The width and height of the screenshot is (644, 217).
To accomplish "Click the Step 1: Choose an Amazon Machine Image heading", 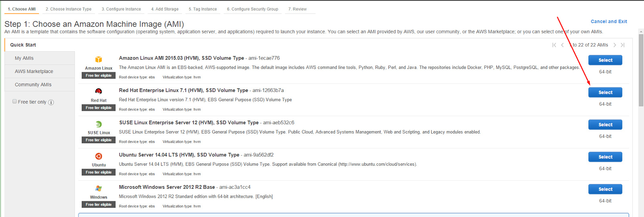I will pos(94,24).
